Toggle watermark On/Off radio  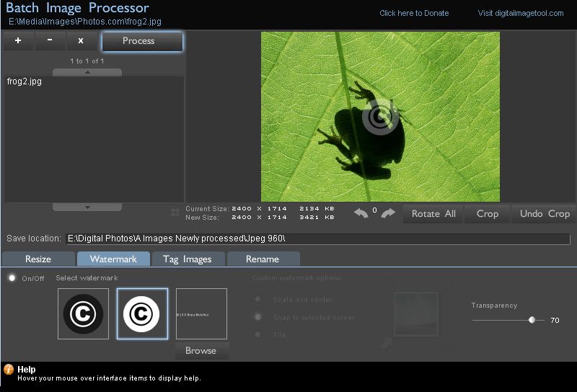12,277
